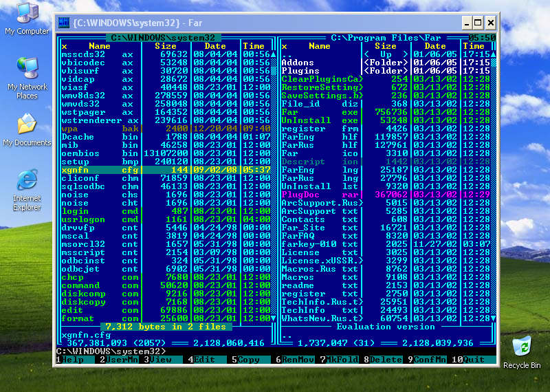Select file sqlsodbc chm
Image resolution: width=550 pixels, height=392 pixels.
166,186
